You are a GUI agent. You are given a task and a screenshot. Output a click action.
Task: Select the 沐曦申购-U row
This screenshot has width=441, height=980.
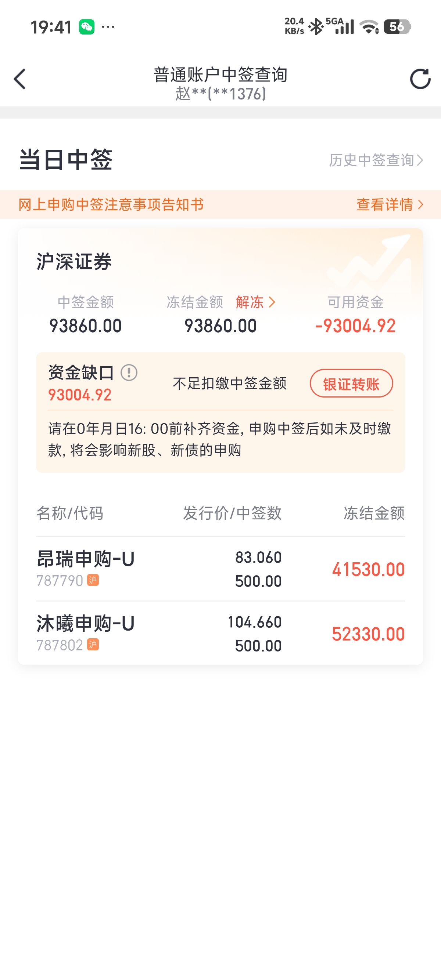click(220, 634)
